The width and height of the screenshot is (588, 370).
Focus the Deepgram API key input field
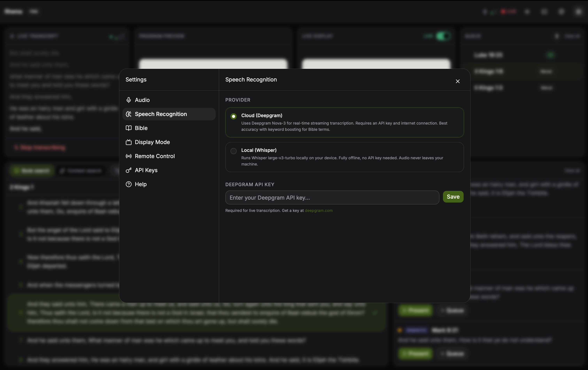332,198
